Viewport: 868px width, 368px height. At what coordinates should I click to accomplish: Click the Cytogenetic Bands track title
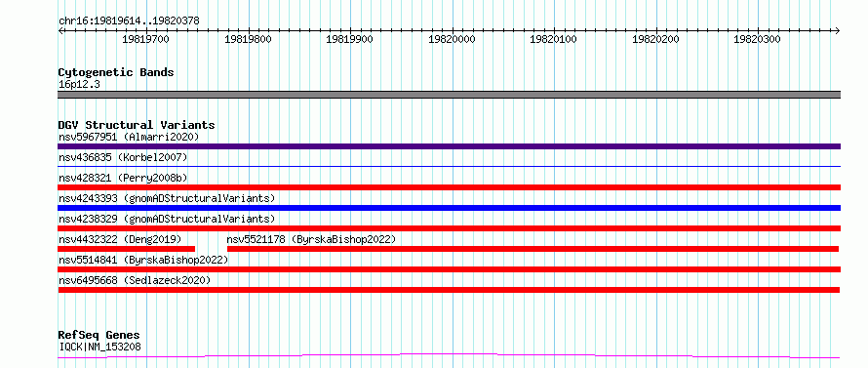coord(116,72)
